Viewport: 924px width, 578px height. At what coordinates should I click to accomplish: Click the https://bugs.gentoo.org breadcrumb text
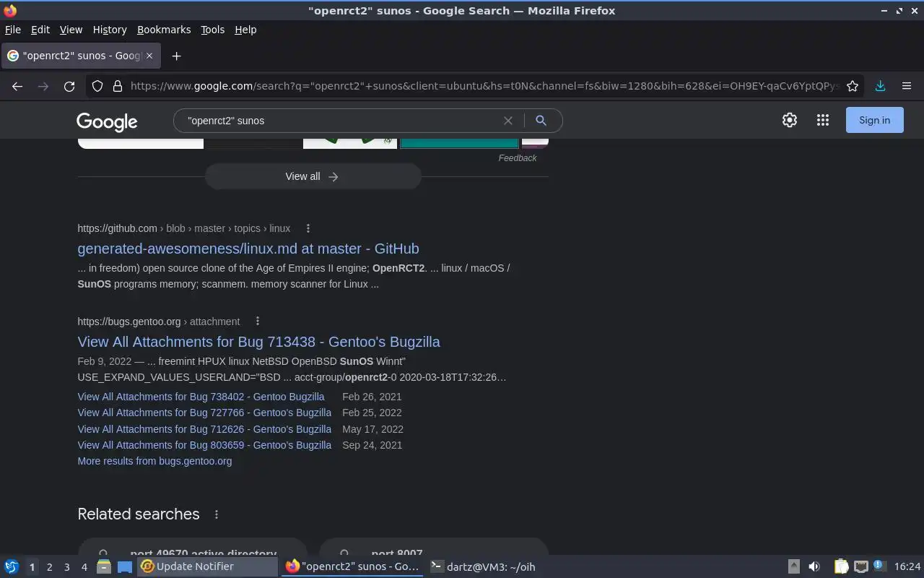(x=129, y=322)
